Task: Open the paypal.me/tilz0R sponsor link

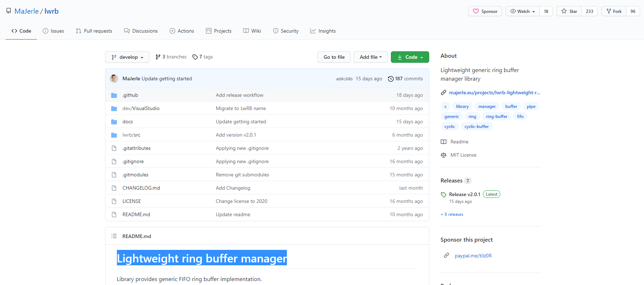Action: click(x=473, y=256)
